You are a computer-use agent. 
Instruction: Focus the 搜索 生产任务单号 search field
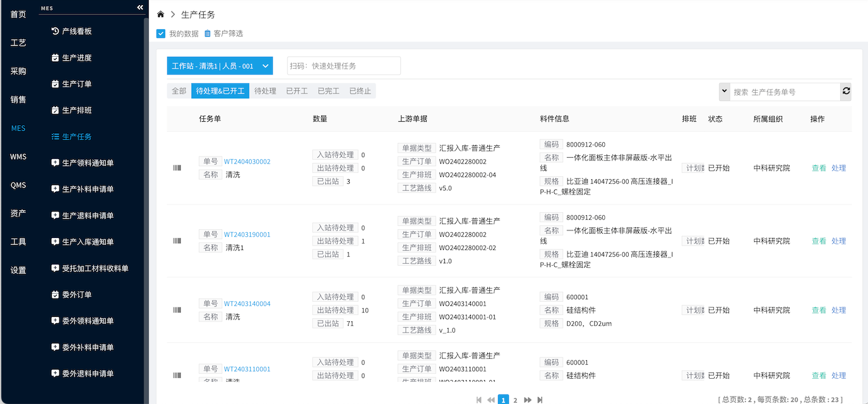(785, 92)
